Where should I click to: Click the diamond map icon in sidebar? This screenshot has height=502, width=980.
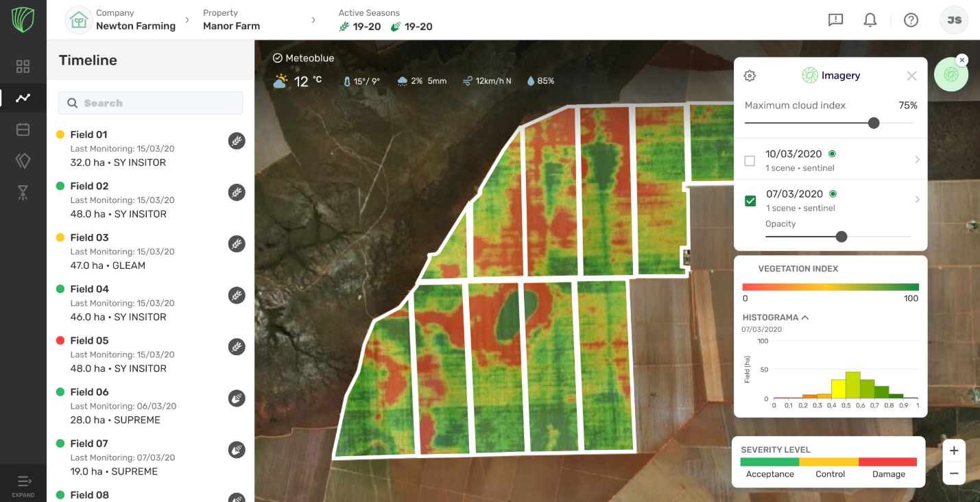(23, 161)
